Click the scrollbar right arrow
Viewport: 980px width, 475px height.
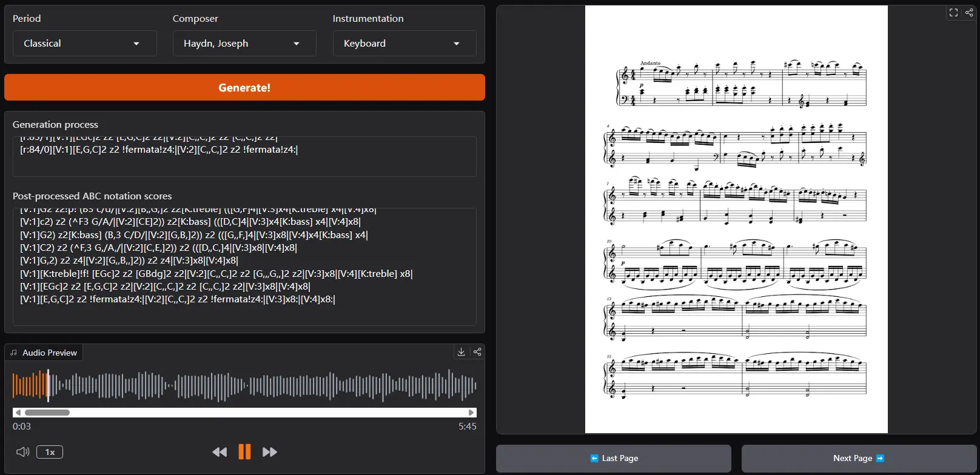coord(471,413)
